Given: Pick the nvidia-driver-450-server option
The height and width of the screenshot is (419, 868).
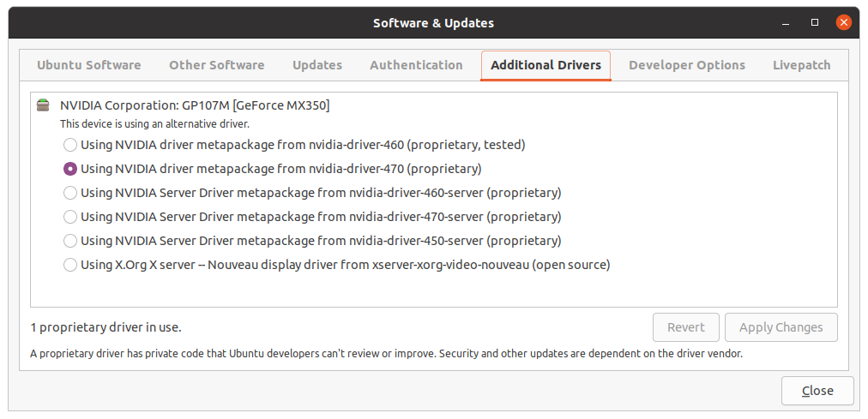Looking at the screenshot, I should (312, 241).
